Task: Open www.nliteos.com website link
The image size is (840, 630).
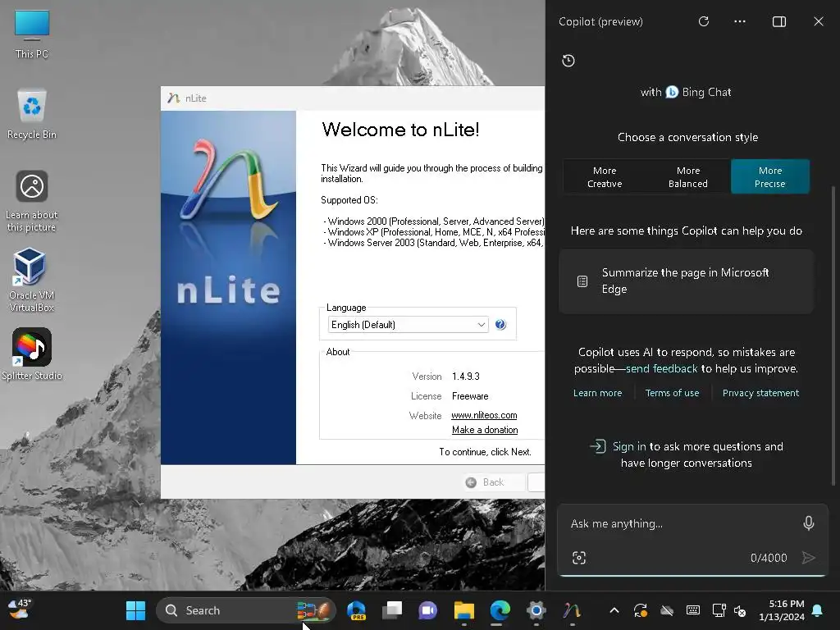Action: coord(484,415)
